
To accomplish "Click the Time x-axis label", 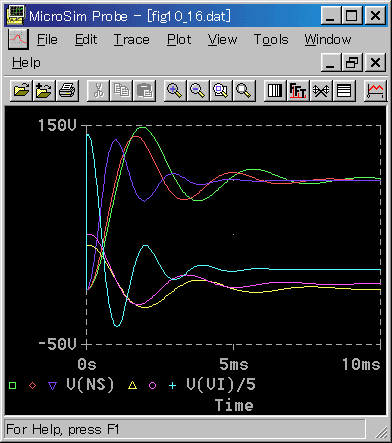I will click(x=234, y=406).
